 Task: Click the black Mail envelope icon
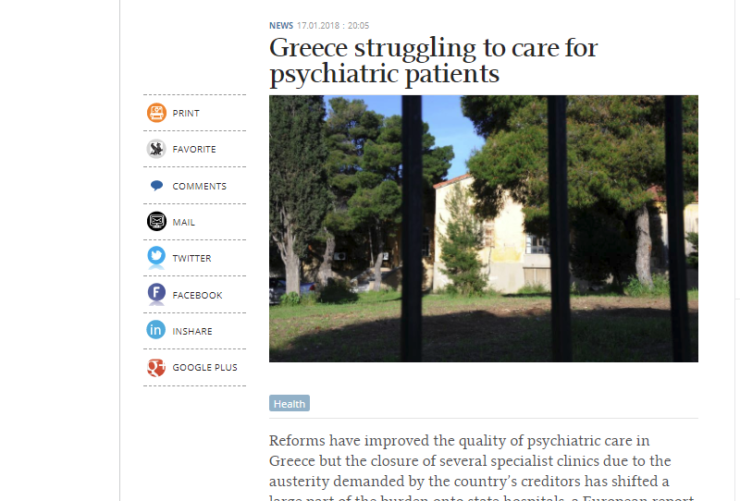tap(156, 221)
